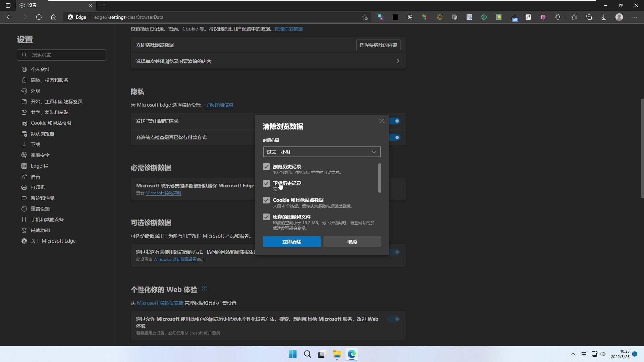Viewport: 644px width, 362px height.
Task: Click the address bar URL
Action: pyautogui.click(x=129, y=17)
